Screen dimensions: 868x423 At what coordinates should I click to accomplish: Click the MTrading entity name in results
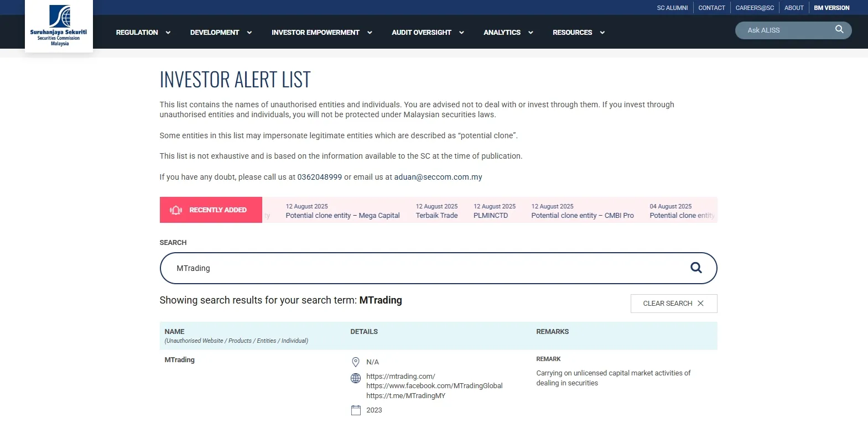[180, 360]
